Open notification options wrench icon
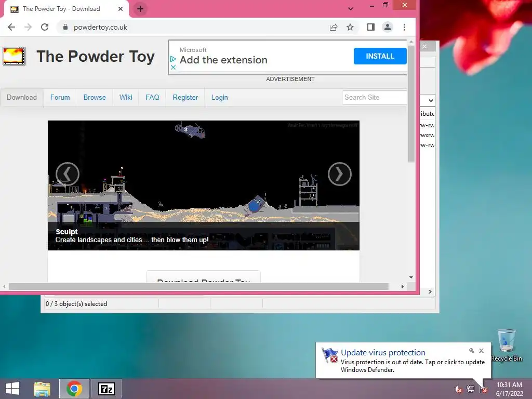Image resolution: width=532 pixels, height=399 pixels. (x=472, y=351)
